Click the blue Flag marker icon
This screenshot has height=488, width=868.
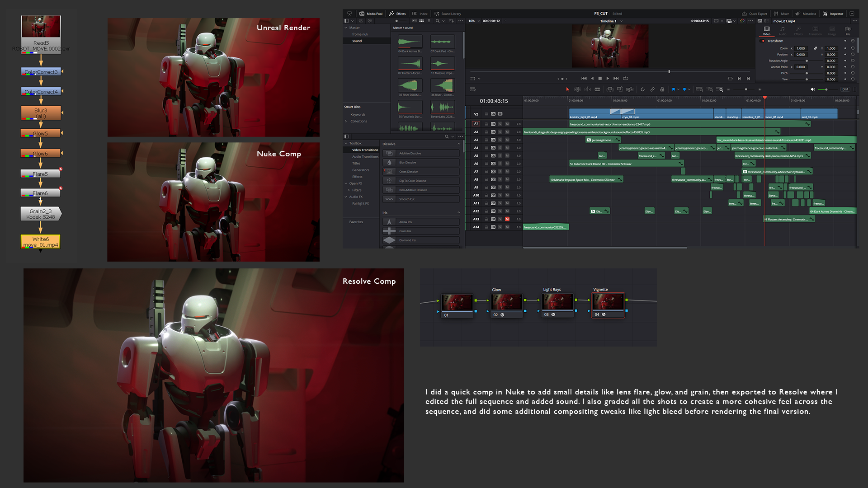coord(673,89)
